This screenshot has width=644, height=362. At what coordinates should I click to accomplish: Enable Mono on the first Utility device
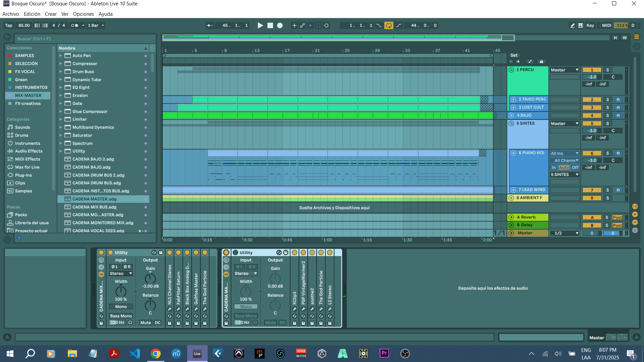pos(121,307)
